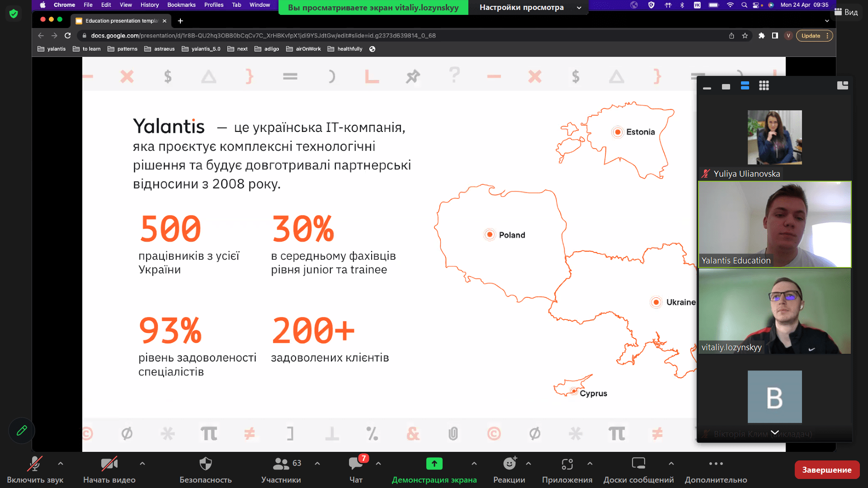Expand apps options arrow beside Приложения
This screenshot has height=488, width=868.
pyautogui.click(x=590, y=463)
